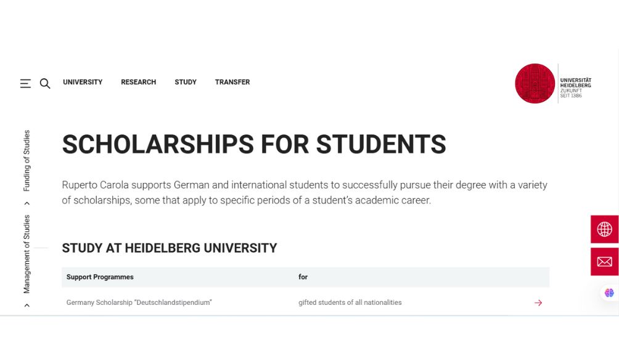
Task: Click the Universität Heidelberg logo text
Action: point(575,87)
